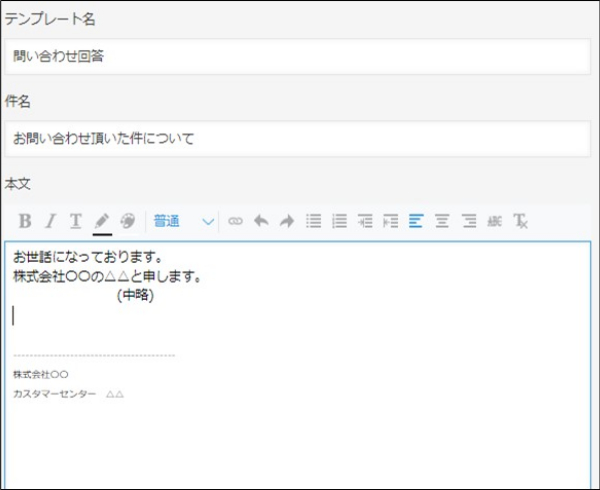Screen dimensions: 600x490
Task: Insert a numbered list
Action: tap(339, 221)
